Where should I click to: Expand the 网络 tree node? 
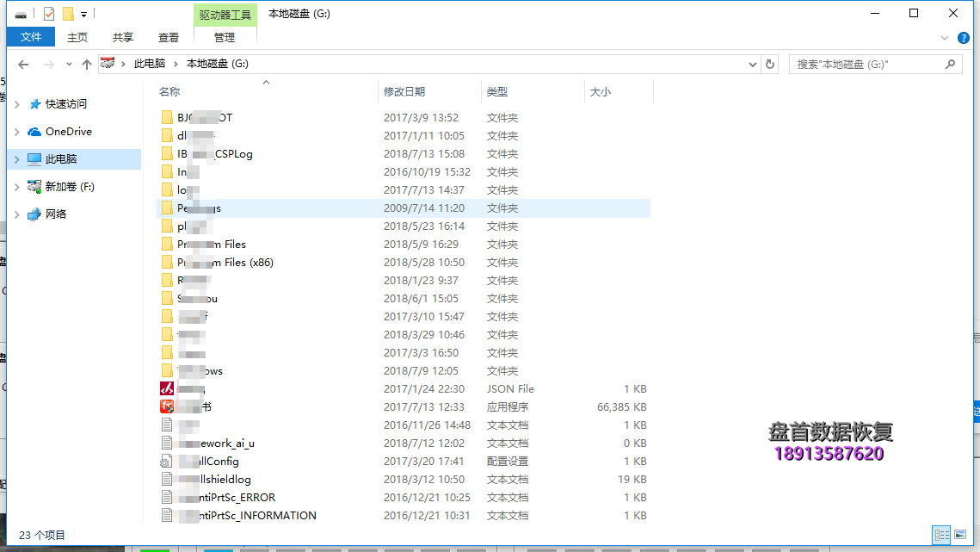pyautogui.click(x=16, y=214)
